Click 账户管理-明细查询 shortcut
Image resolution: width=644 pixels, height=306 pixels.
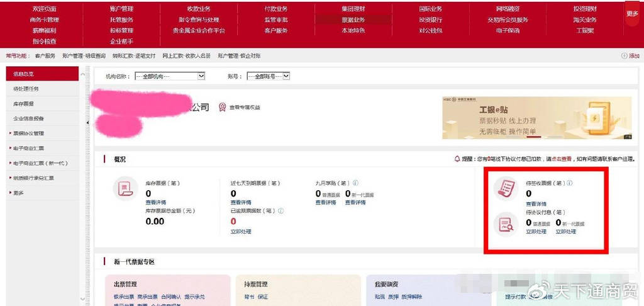[84, 56]
